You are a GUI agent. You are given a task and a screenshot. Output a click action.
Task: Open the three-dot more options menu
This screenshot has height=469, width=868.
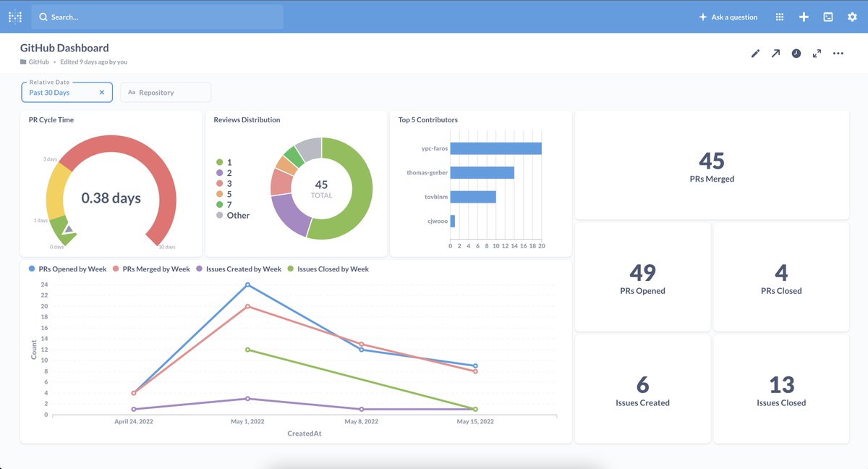click(x=838, y=53)
